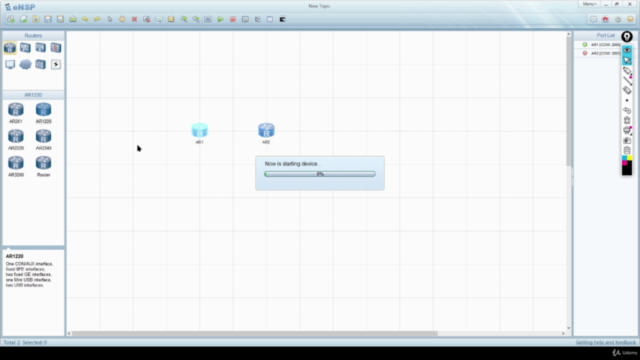Click the green Start Device button

(x=220, y=19)
